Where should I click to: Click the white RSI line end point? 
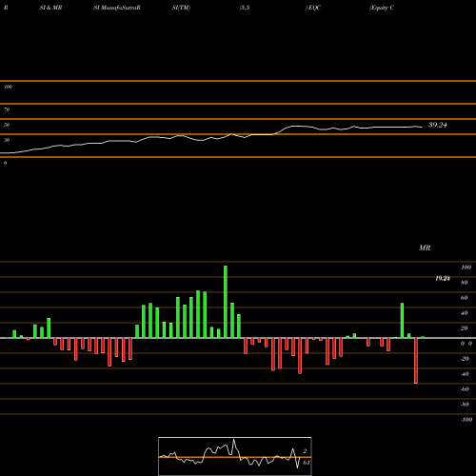click(x=422, y=128)
